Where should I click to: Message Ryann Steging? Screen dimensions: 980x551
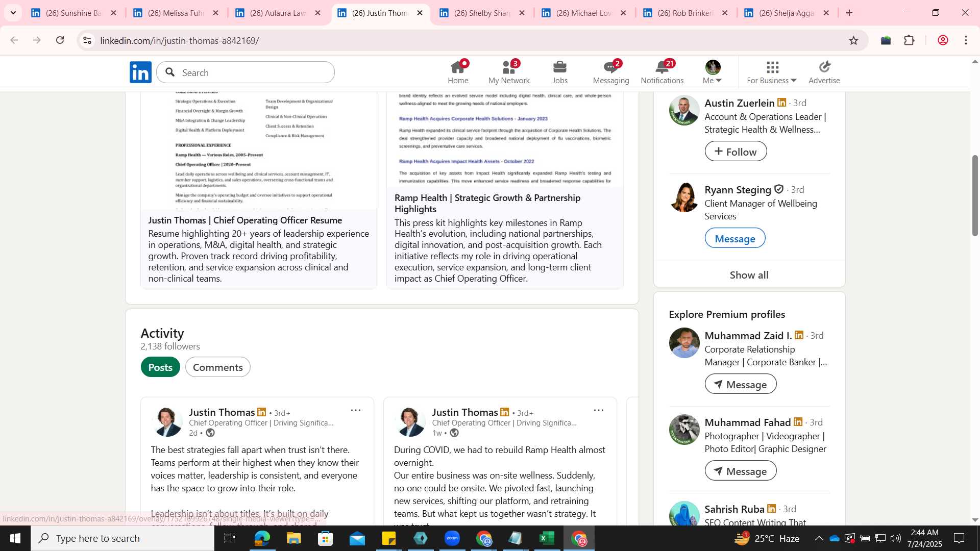(735, 238)
